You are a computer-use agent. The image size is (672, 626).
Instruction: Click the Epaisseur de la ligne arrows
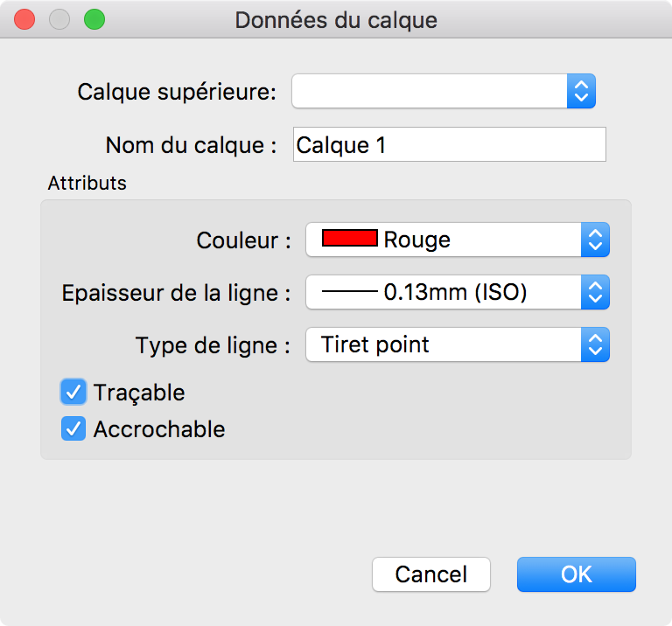(x=595, y=292)
